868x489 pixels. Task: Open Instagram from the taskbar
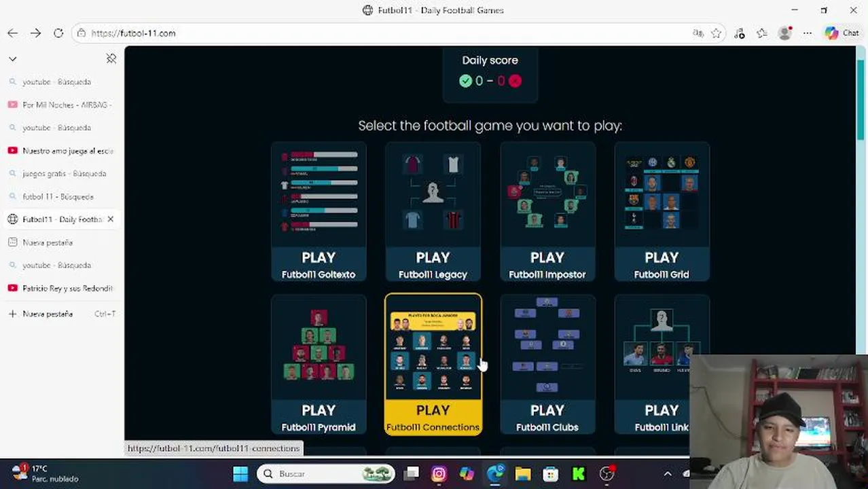[x=439, y=473]
